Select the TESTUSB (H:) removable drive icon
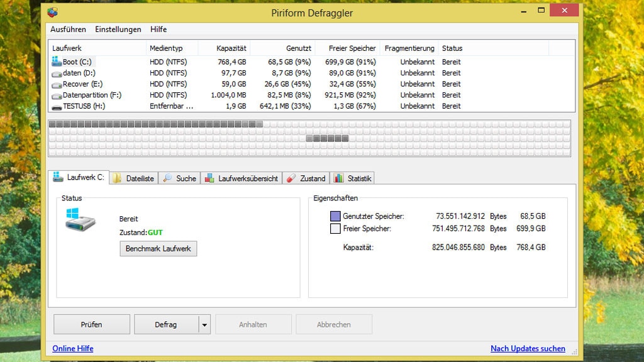Image resolution: width=644 pixels, height=362 pixels. pos(55,106)
